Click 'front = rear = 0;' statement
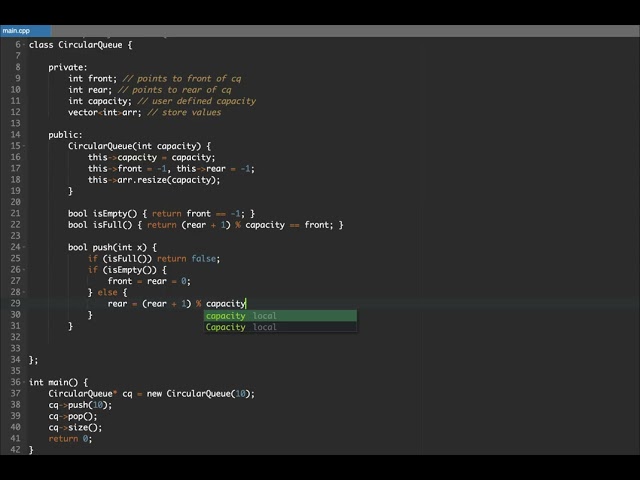The image size is (640, 480). tap(149, 281)
